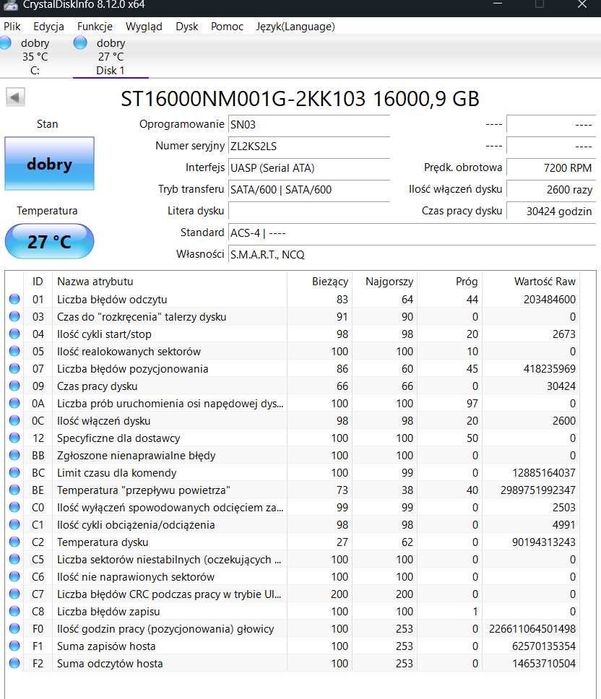Image resolution: width=601 pixels, height=699 pixels.
Task: Click the 27 °C temperature indicator button
Action: [x=49, y=241]
